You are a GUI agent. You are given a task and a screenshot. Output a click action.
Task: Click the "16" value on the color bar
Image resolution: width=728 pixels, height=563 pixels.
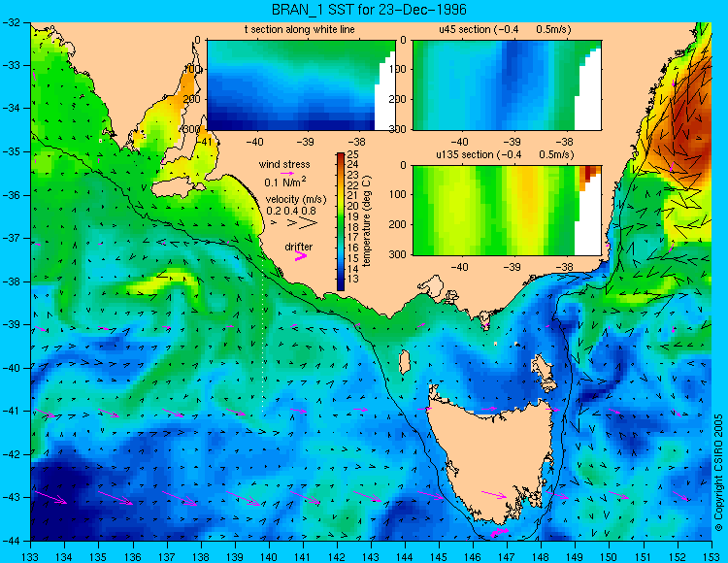(352, 248)
